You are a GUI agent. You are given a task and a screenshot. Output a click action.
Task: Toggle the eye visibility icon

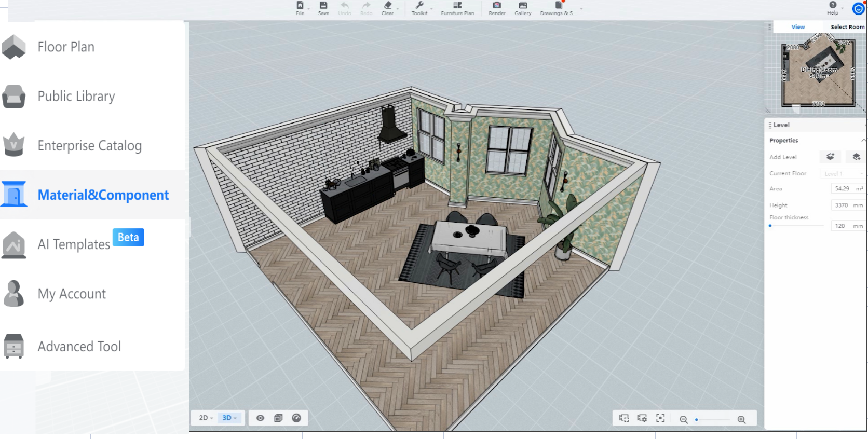pyautogui.click(x=260, y=418)
